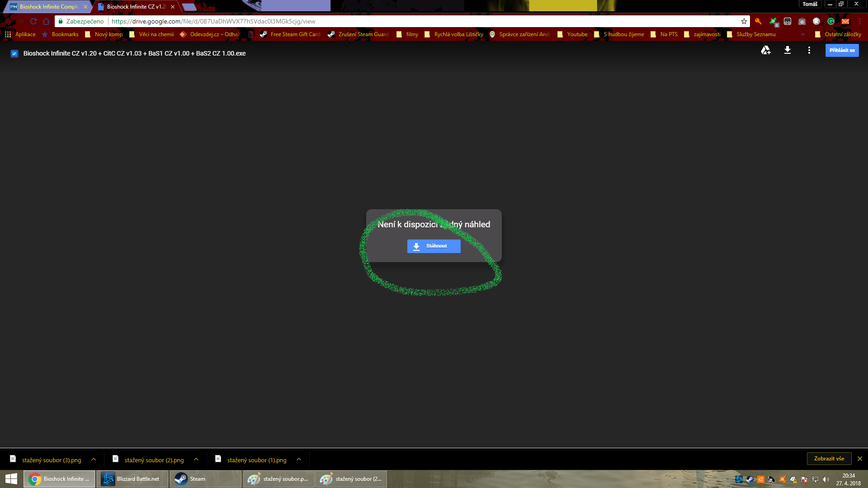Open the Free Steam Gift Cards bookmark

(x=290, y=34)
